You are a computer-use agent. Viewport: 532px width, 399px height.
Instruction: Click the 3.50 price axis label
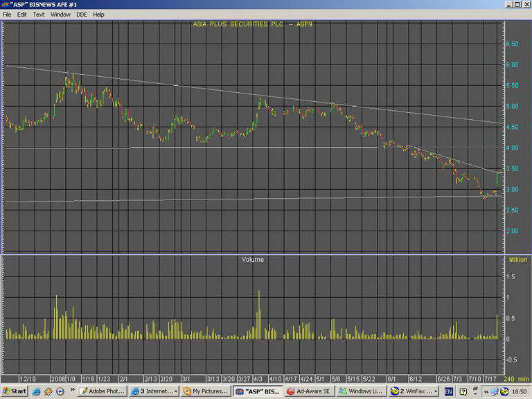513,168
